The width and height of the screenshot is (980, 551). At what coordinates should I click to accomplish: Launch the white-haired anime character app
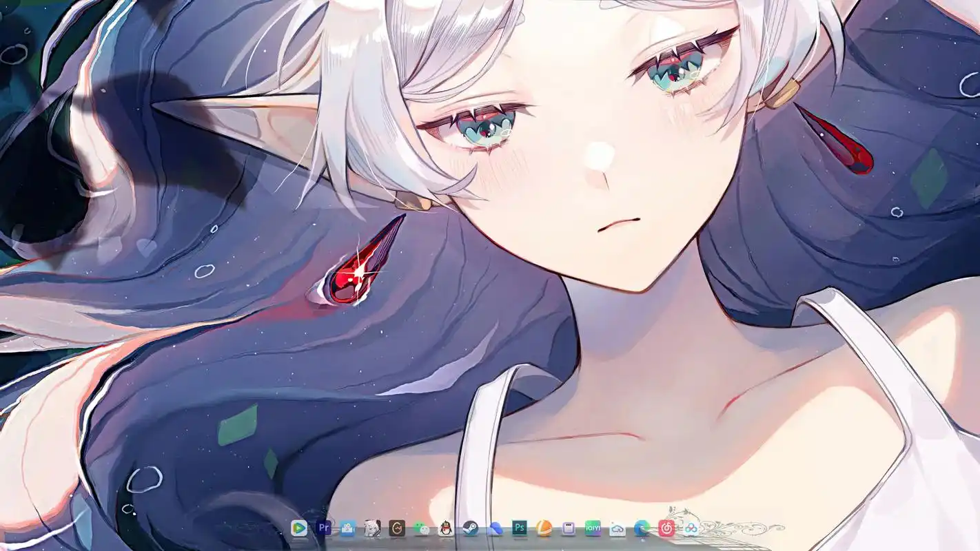(372, 528)
